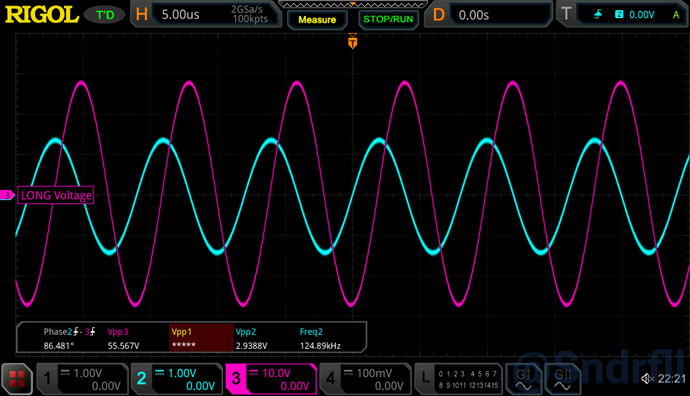The image size is (690, 396).
Task: Open horizontal timebase 5.00us settings
Action: (206, 15)
